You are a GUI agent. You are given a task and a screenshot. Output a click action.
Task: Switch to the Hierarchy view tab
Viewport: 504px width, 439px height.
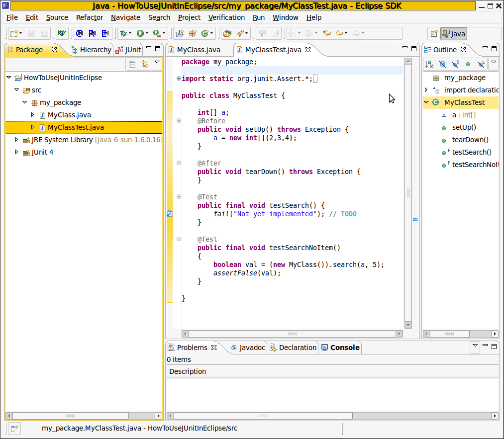[92, 50]
